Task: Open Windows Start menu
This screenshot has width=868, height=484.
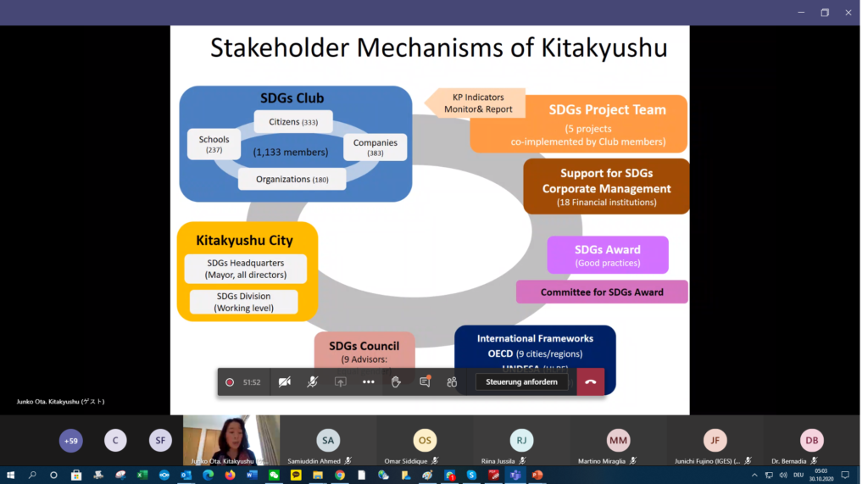Action: [x=10, y=476]
